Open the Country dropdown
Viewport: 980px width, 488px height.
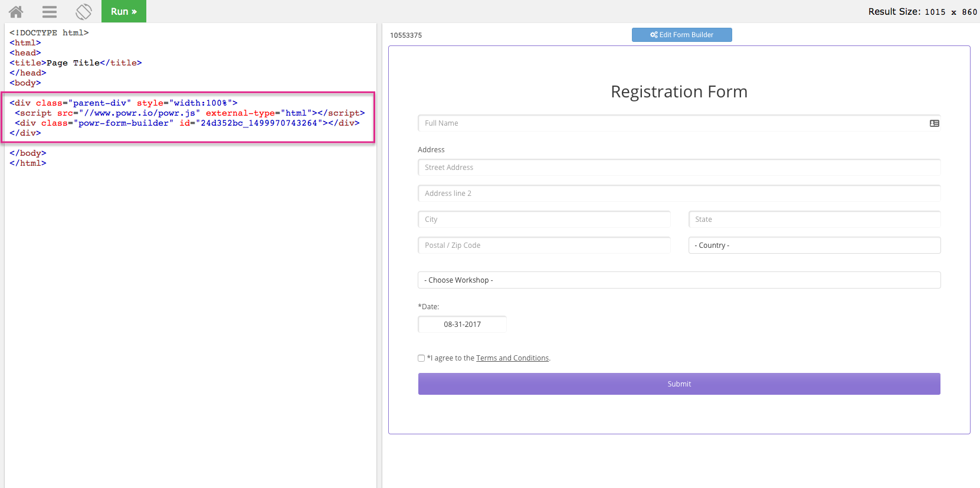click(x=814, y=245)
